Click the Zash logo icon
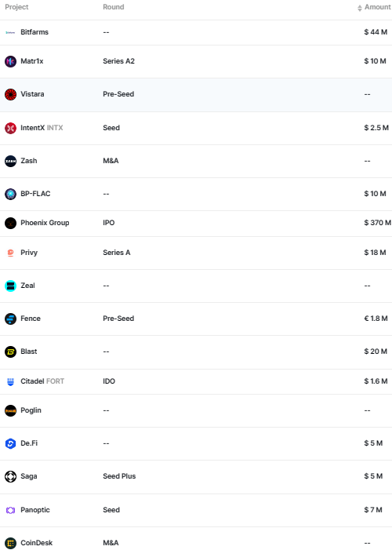Screen dimensions: 392x550 click(x=10, y=161)
